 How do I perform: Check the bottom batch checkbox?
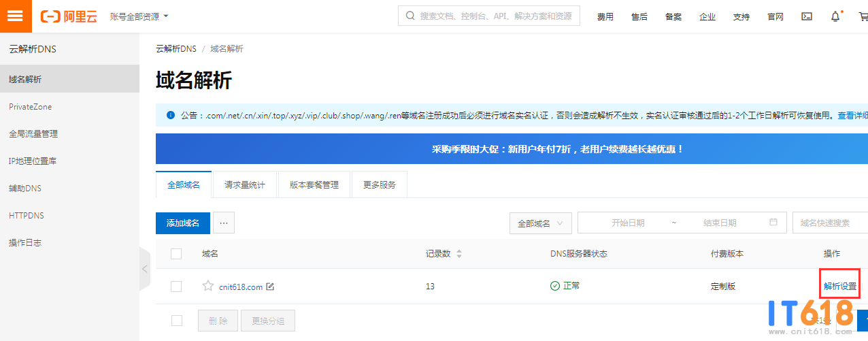(x=176, y=320)
